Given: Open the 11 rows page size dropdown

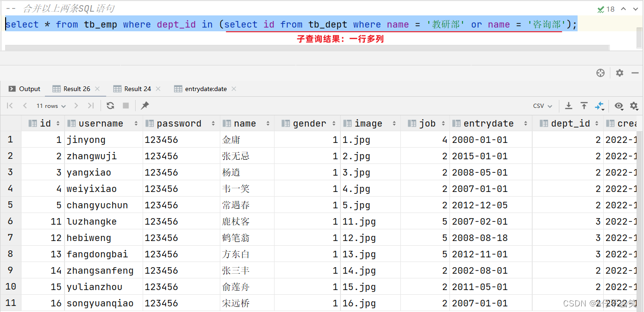Looking at the screenshot, I should [50, 106].
